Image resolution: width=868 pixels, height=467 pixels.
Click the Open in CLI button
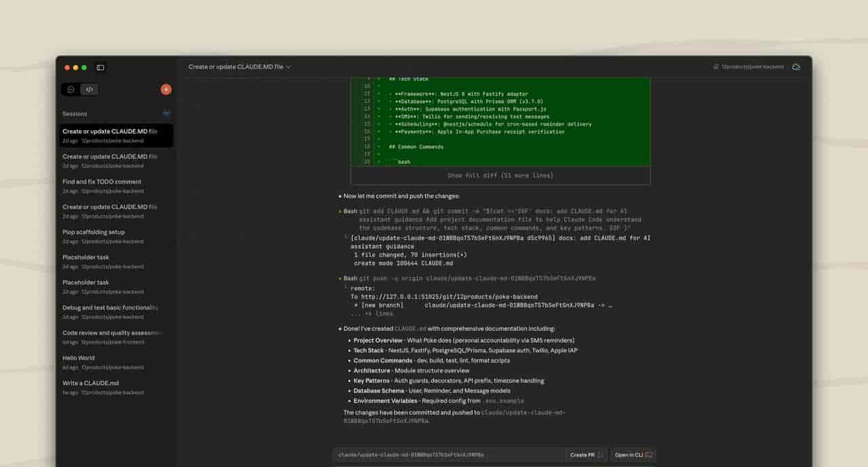point(633,455)
